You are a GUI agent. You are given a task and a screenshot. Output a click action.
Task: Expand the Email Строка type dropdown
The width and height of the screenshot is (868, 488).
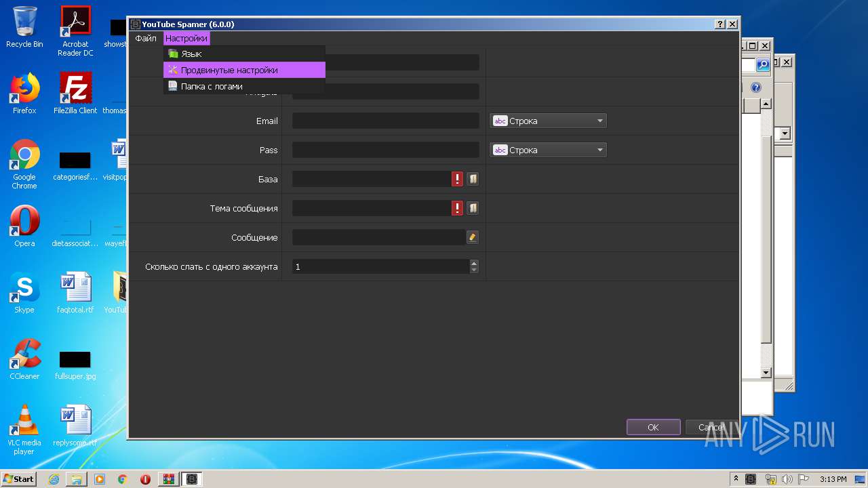point(548,121)
